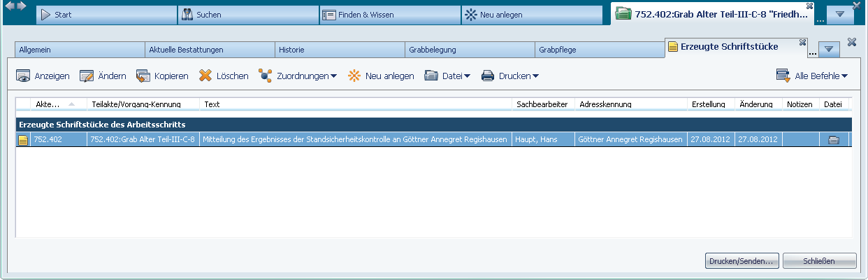Click Neu anlegen in the toolbar

381,76
